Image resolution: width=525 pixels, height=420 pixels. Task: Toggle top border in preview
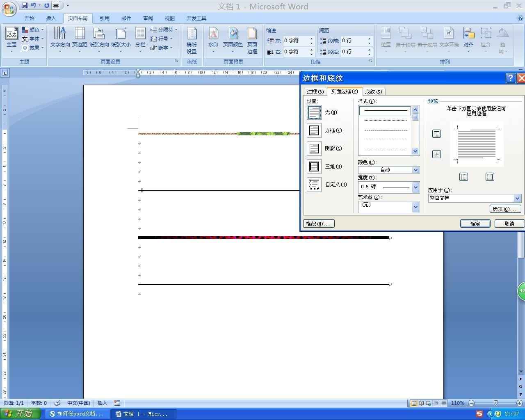(x=436, y=134)
